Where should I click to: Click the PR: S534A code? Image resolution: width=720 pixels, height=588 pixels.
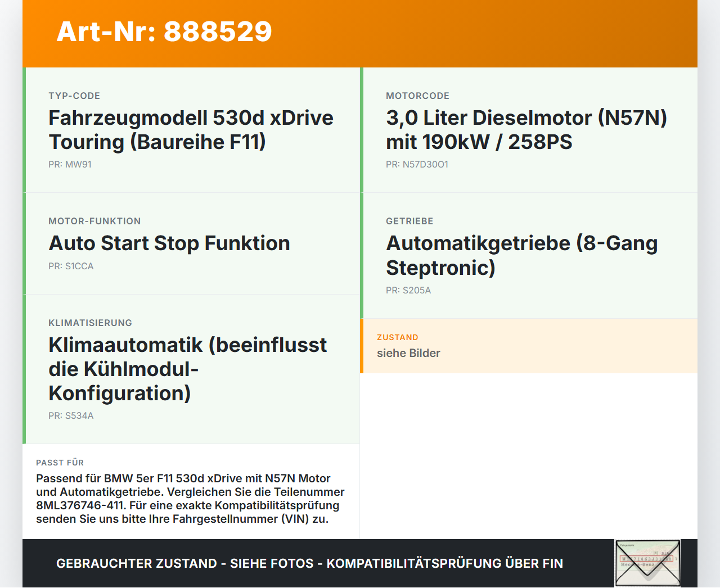point(71,416)
